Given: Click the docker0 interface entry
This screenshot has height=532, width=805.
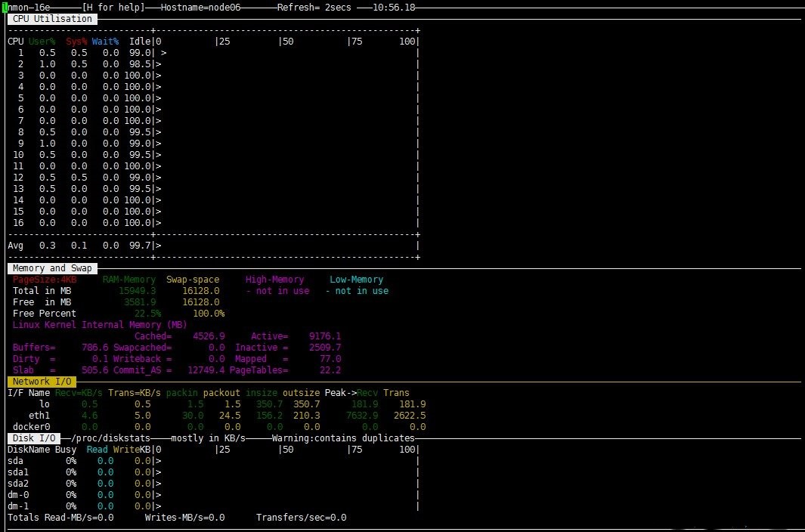Looking at the screenshot, I should (32, 427).
